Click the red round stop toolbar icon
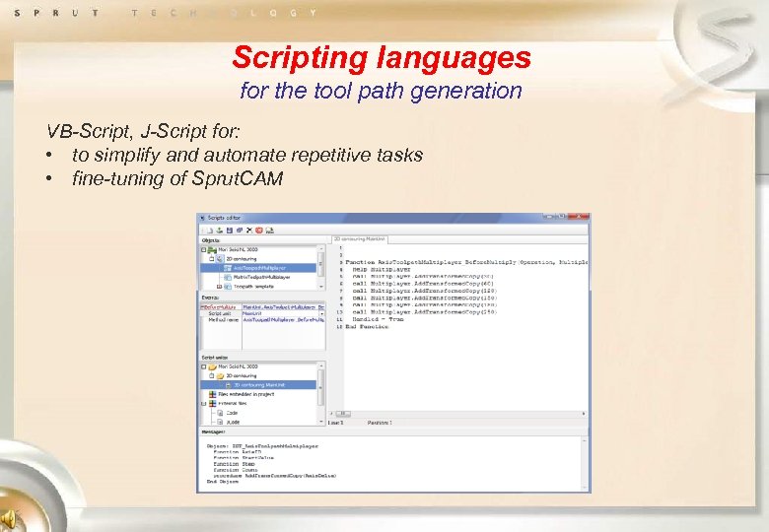Image resolution: width=769 pixels, height=532 pixels. (x=259, y=231)
